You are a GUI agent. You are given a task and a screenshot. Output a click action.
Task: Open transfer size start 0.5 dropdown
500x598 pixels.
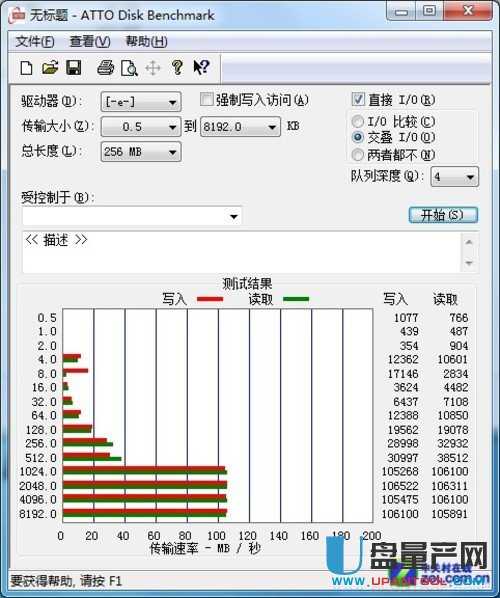click(x=141, y=127)
